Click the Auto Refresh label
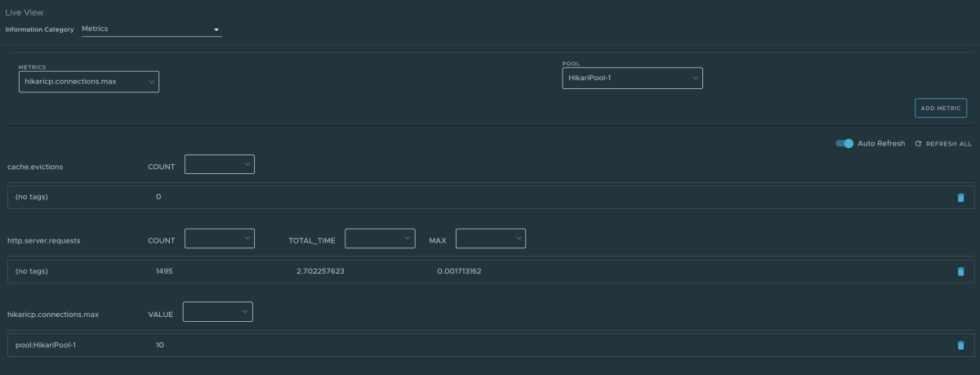Image resolution: width=980 pixels, height=375 pixels. point(881,143)
